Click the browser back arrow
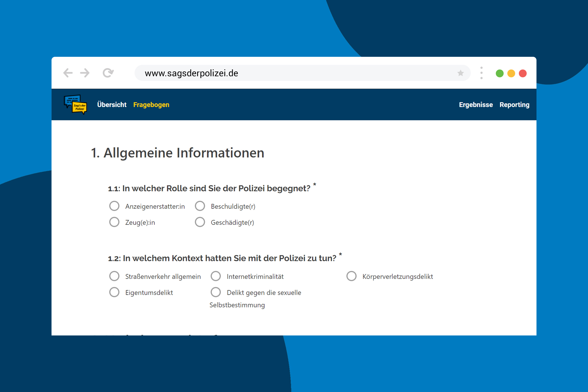This screenshot has width=588, height=392. click(x=68, y=73)
